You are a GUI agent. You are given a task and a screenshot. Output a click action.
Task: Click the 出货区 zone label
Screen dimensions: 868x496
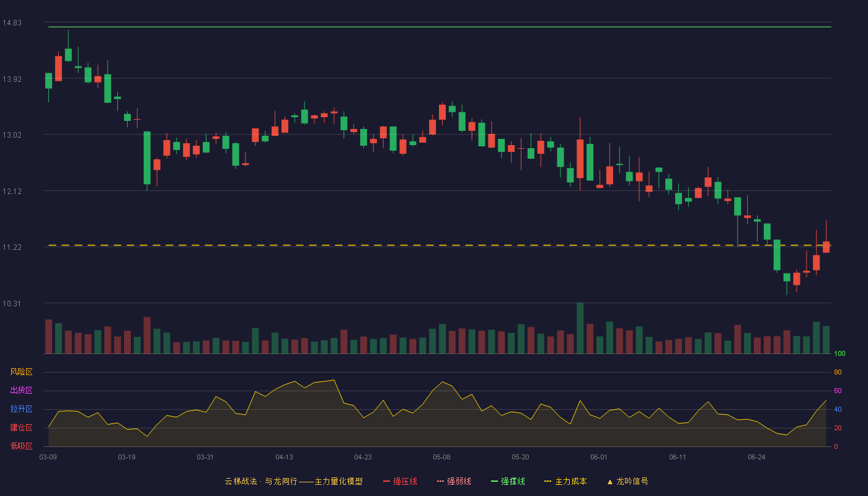click(x=21, y=391)
